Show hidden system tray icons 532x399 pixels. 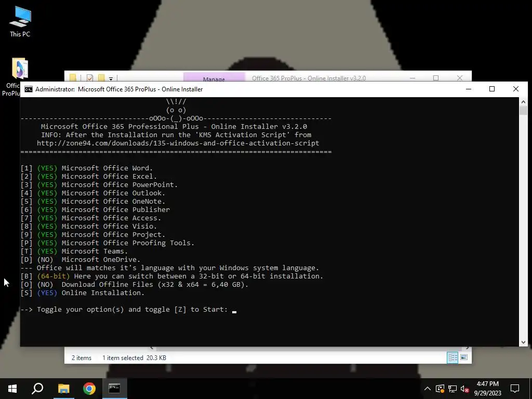click(428, 389)
